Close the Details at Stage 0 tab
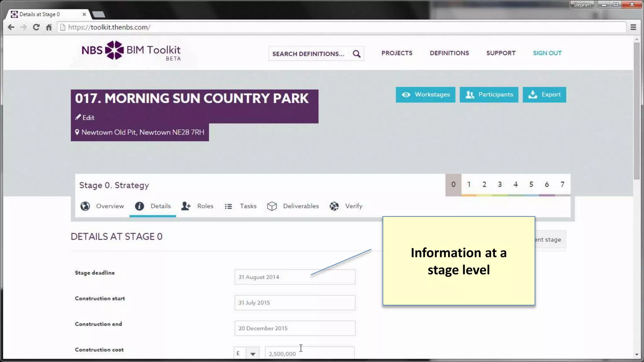Screen dimensions: 644x362 click(84, 14)
